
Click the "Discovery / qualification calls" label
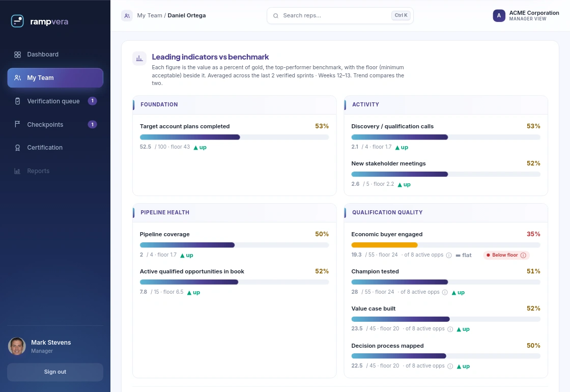click(x=392, y=126)
